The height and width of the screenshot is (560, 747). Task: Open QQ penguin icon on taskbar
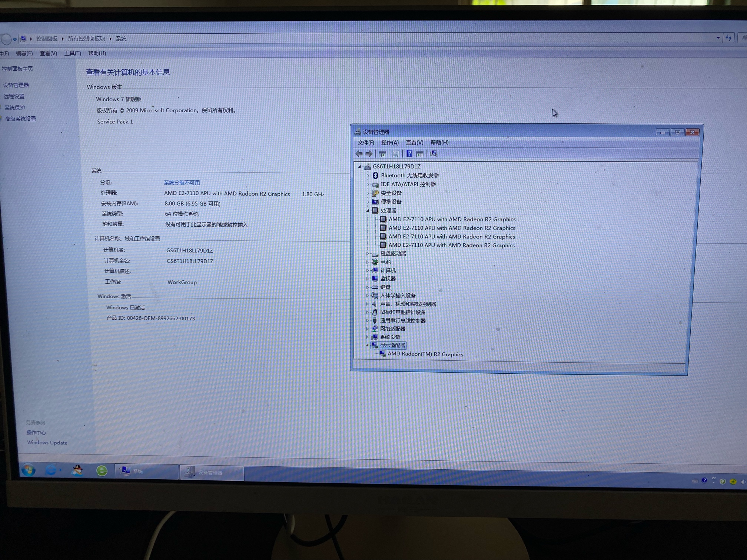pos(77,470)
